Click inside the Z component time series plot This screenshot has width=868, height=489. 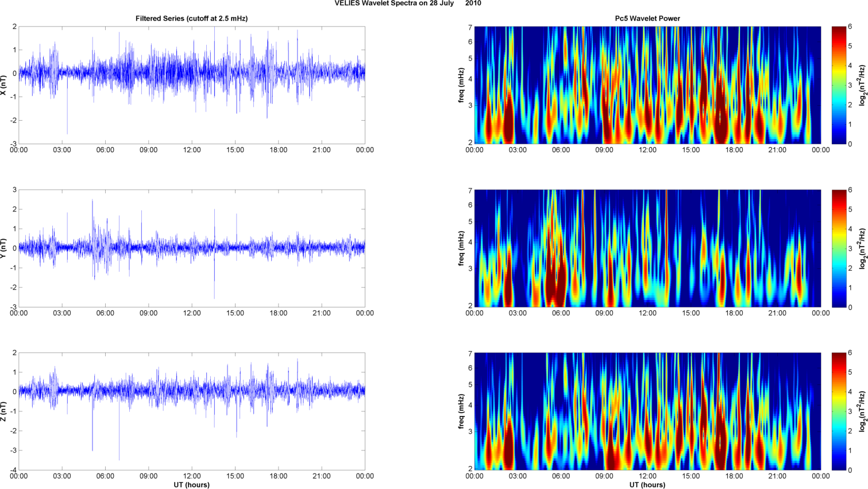click(192, 411)
